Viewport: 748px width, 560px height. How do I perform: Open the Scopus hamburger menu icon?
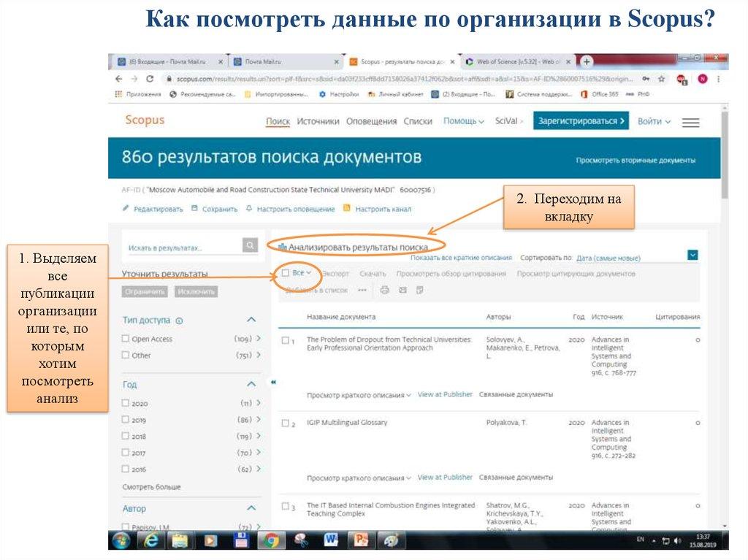tap(690, 123)
